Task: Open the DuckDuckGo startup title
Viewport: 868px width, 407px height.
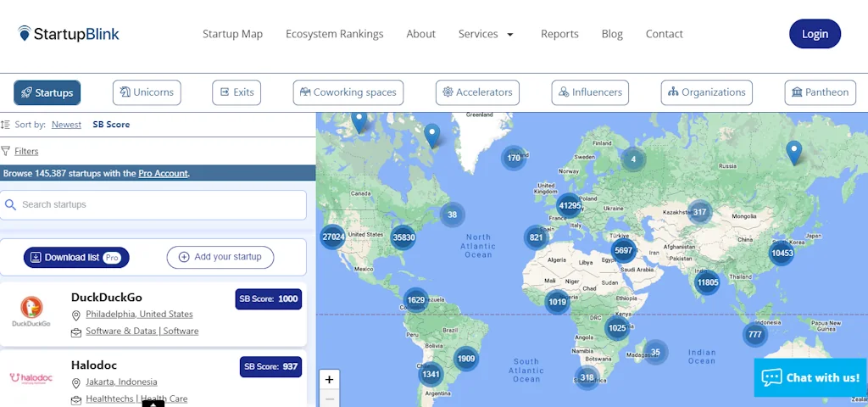Action: pyautogui.click(x=106, y=298)
